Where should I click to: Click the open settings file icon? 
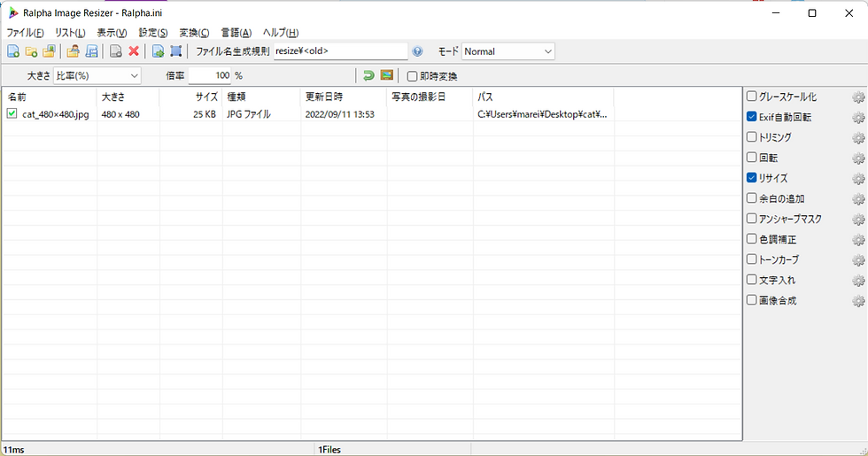click(x=73, y=51)
